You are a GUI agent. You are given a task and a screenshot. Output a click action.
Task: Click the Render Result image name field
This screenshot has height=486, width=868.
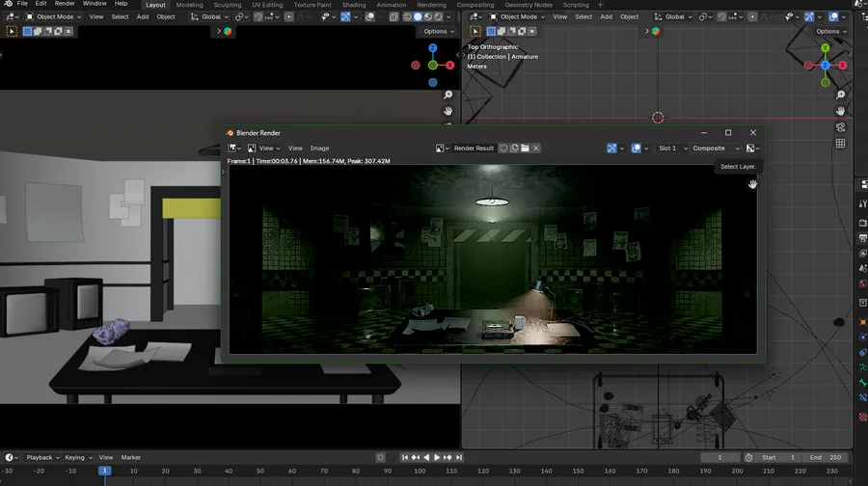[x=474, y=148]
